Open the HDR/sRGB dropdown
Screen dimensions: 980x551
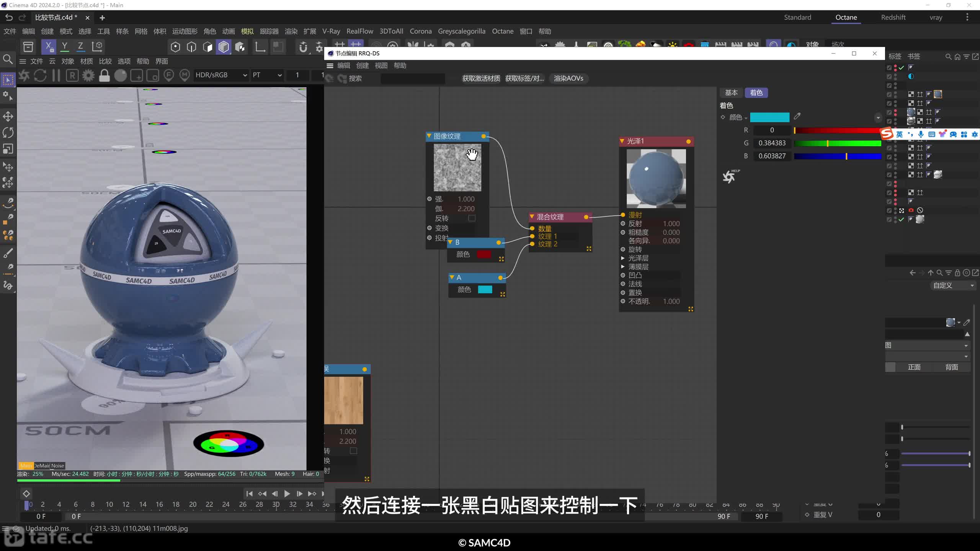tap(221, 75)
